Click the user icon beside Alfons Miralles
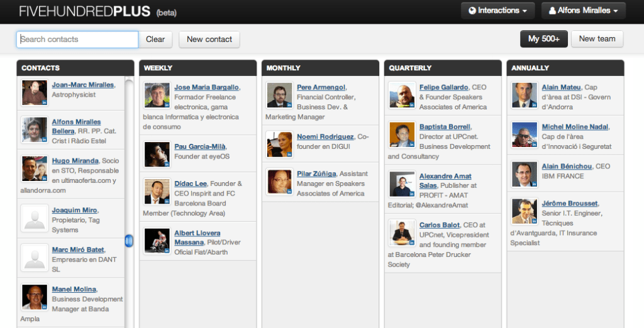Viewport: 644px width, 328px height. coord(552,11)
